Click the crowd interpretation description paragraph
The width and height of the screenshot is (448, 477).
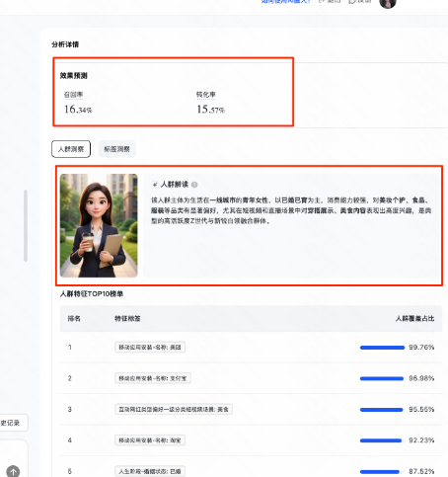click(x=291, y=210)
